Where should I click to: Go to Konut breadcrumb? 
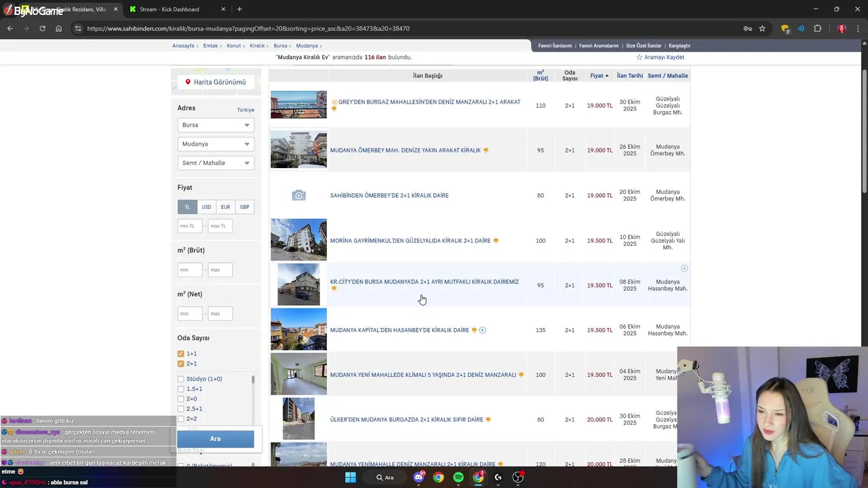234,46
